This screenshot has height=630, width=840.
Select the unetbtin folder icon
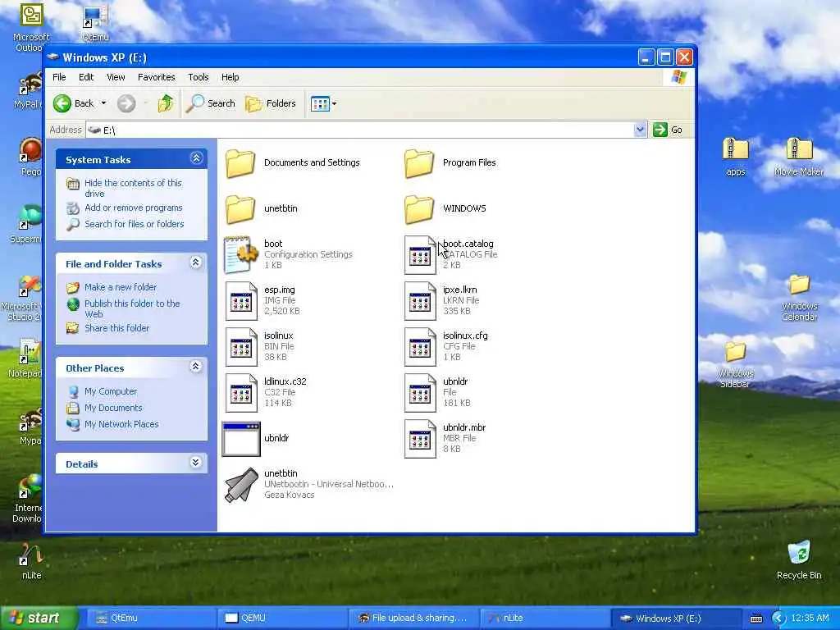pyautogui.click(x=240, y=209)
